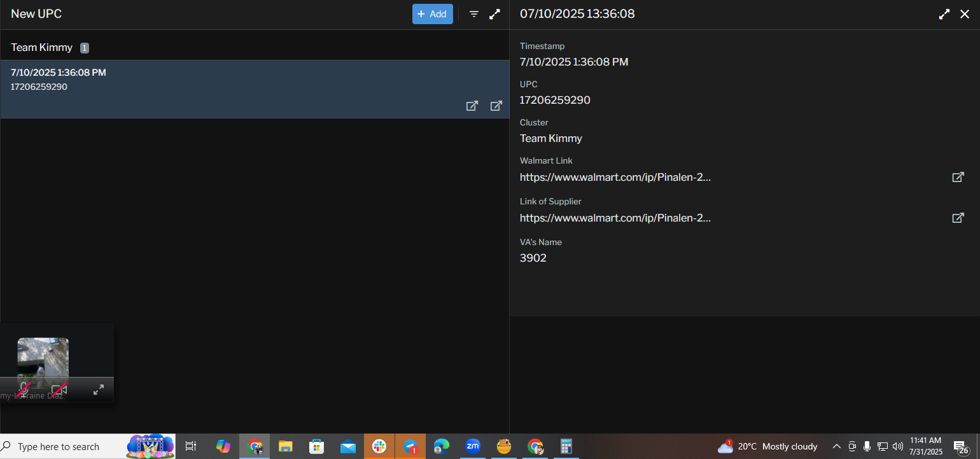Toggle the disabled camera in call overlay
Screen dimensions: 980x459
tap(59, 389)
